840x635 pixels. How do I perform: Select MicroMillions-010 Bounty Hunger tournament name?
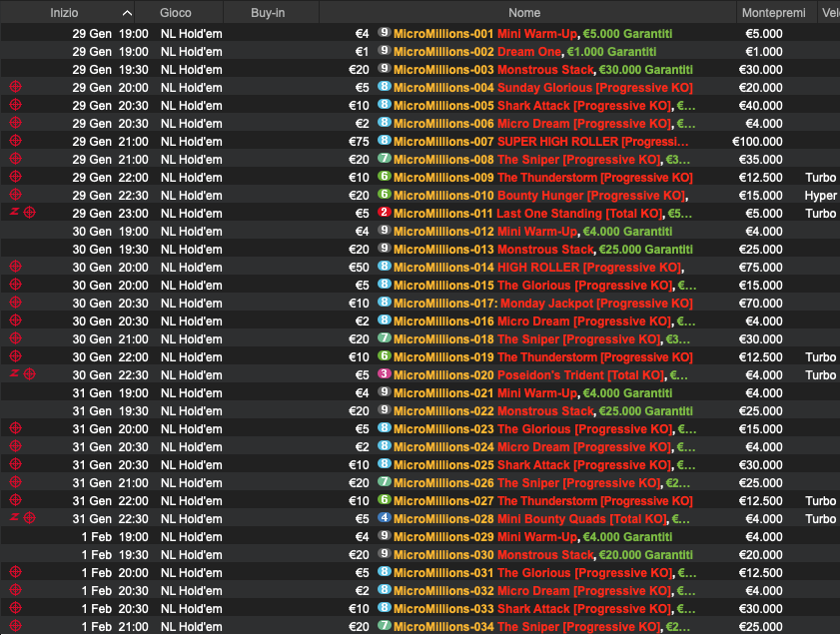pos(541,196)
